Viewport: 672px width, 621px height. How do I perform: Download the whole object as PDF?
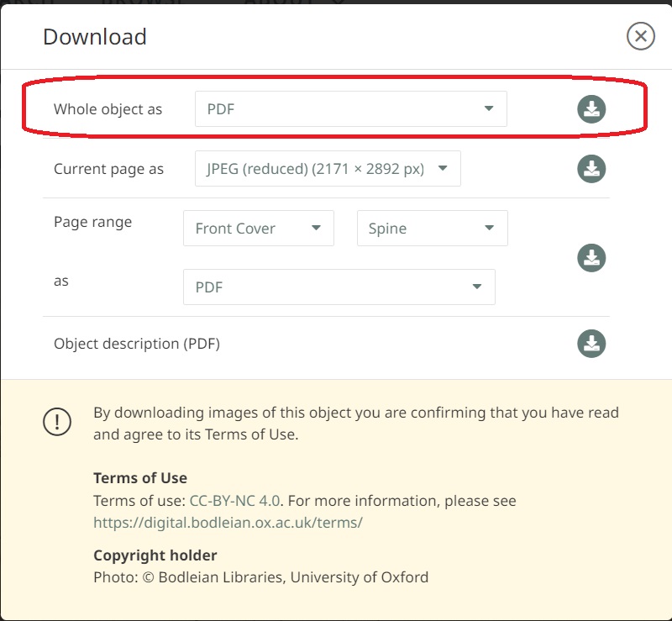coord(591,109)
